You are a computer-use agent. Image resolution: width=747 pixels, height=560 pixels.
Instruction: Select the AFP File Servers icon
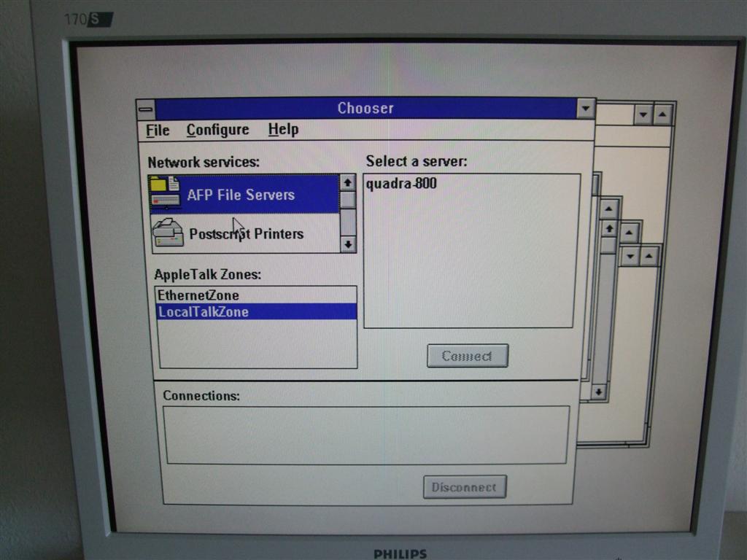(x=166, y=192)
